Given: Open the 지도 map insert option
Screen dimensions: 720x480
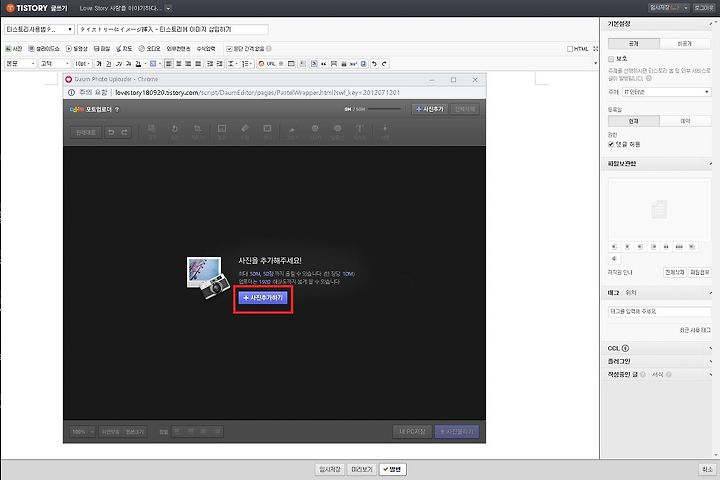Looking at the screenshot, I should pos(124,49).
